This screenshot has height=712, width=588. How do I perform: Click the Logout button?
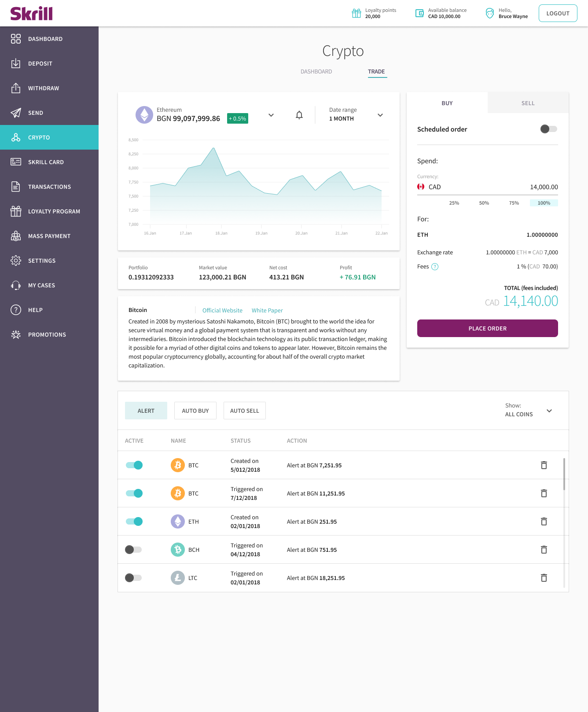pyautogui.click(x=558, y=13)
